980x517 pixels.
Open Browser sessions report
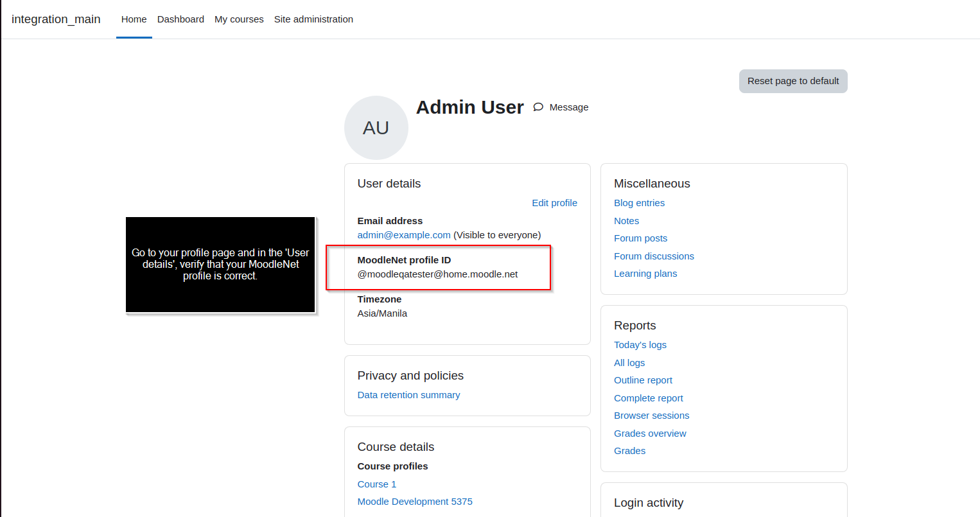(x=651, y=416)
